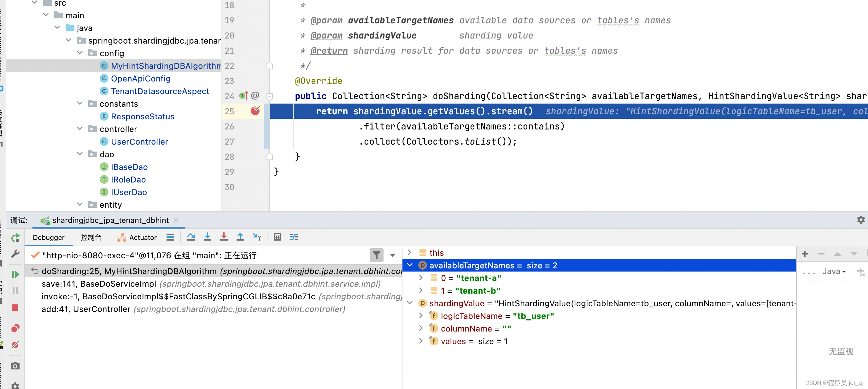Collapse the dao package in project tree

click(80, 154)
